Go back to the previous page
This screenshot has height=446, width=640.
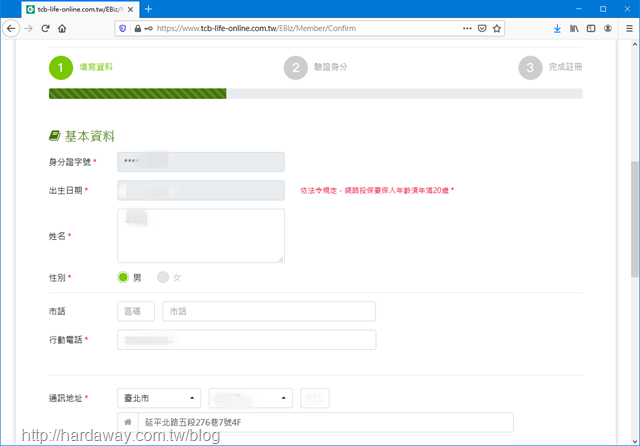pyautogui.click(x=11, y=29)
